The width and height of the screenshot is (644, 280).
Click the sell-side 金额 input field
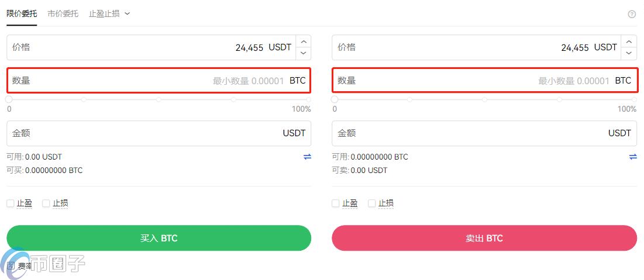468,133
